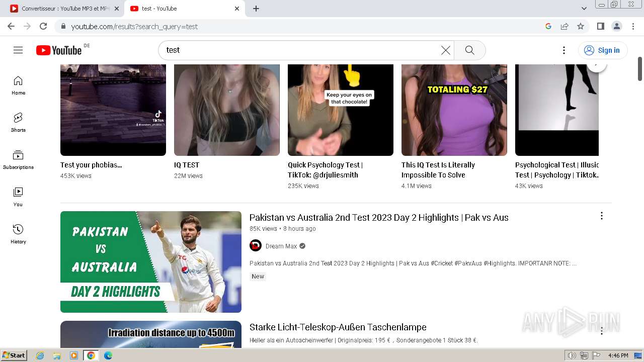
Task: Open History from the sidebar
Action: 18,234
